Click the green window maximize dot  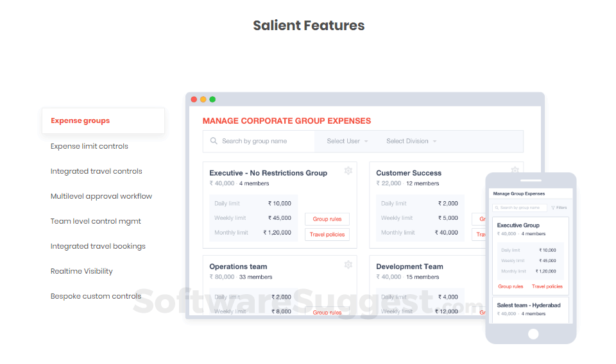[212, 99]
